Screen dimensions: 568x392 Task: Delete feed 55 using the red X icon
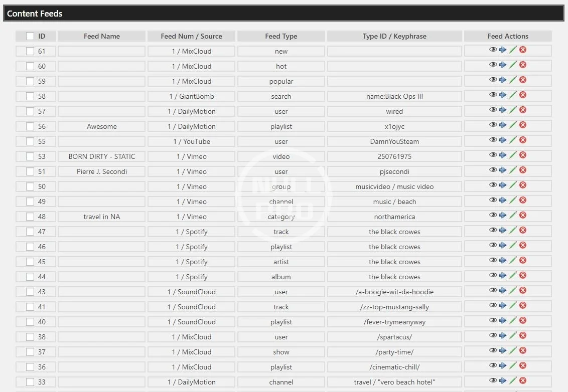pyautogui.click(x=522, y=140)
